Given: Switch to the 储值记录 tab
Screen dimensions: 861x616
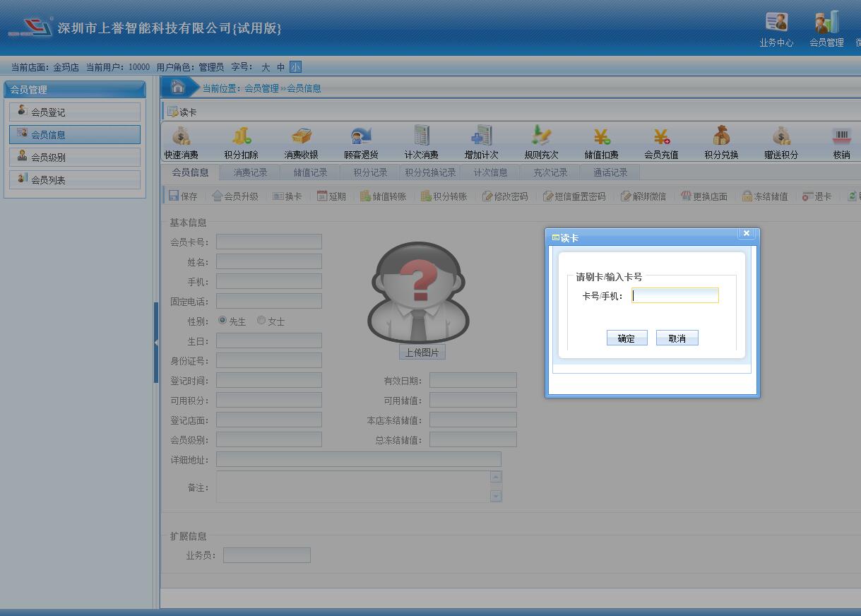Looking at the screenshot, I should click(x=310, y=172).
